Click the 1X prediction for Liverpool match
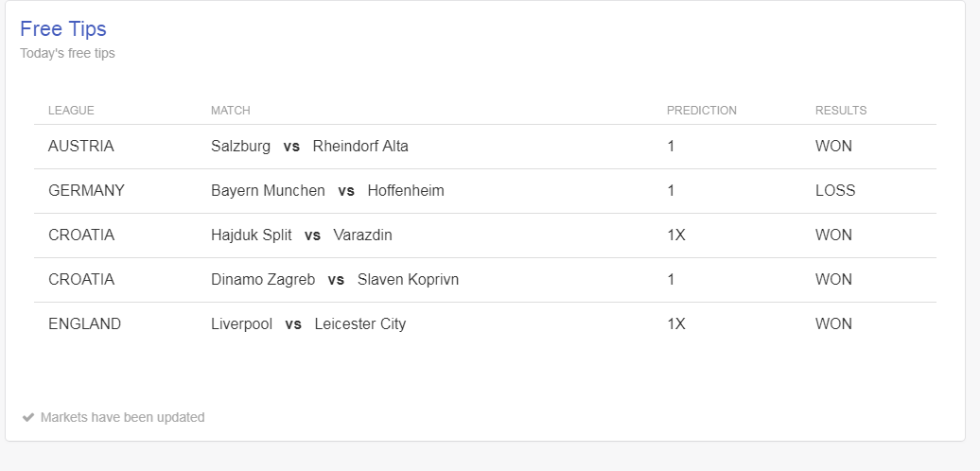The height and width of the screenshot is (471, 980). click(676, 324)
